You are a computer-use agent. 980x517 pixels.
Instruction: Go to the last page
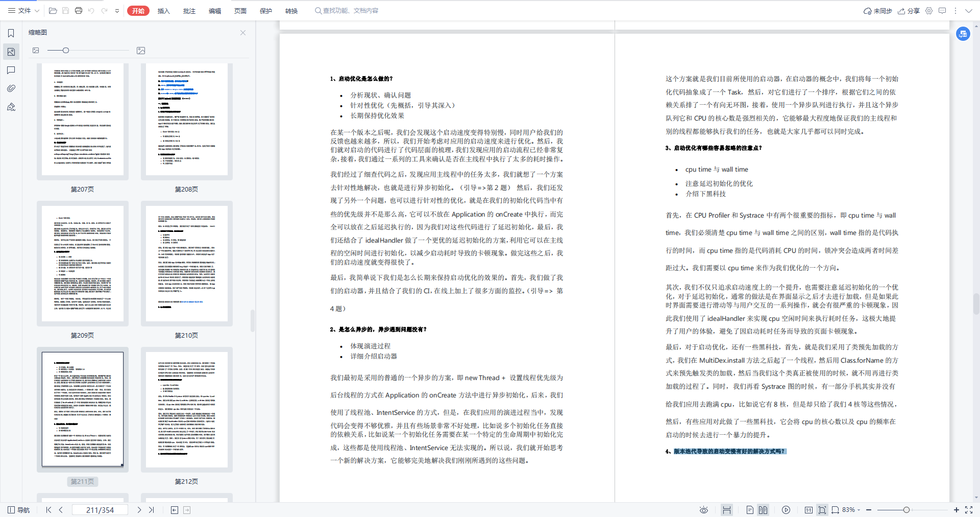152,510
